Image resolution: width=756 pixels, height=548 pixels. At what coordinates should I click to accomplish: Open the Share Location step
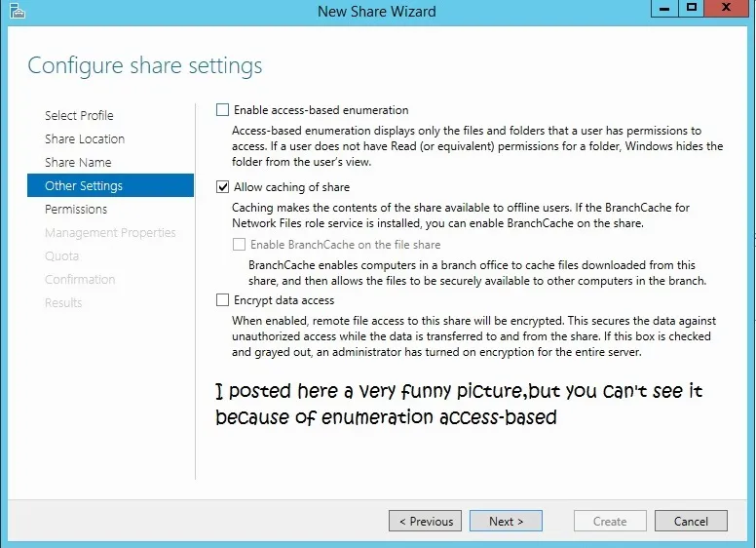[85, 138]
